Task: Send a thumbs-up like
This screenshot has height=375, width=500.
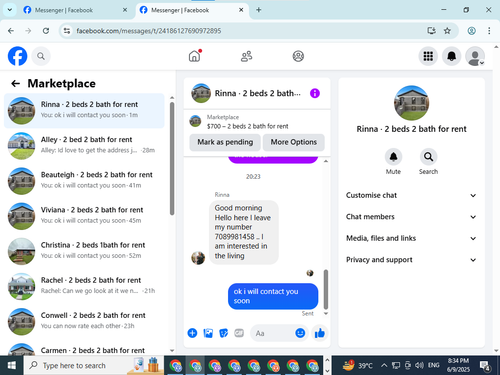Action: pyautogui.click(x=320, y=333)
